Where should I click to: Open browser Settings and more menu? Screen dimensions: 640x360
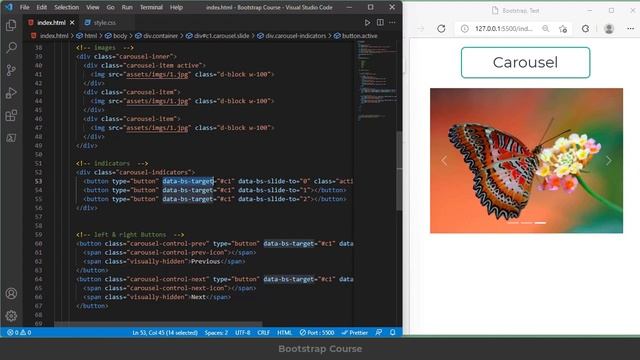tap(630, 29)
